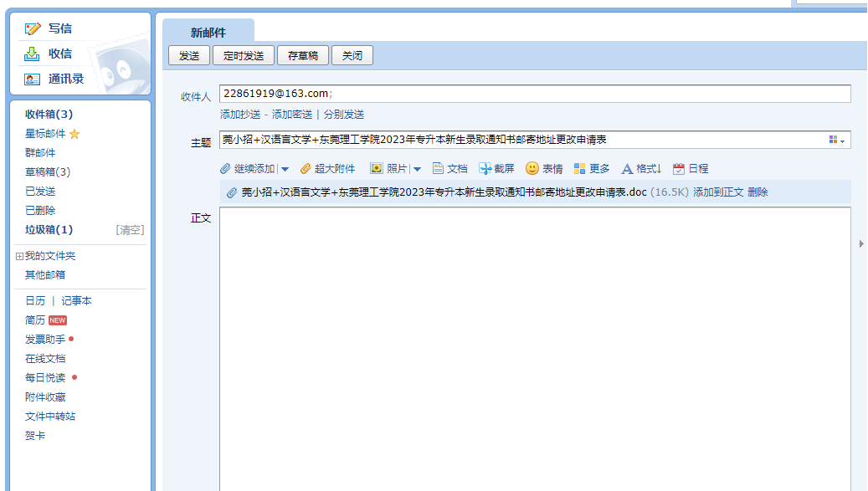Click the 收信 receive mail label
This screenshot has width=868, height=491.
pyautogui.click(x=59, y=54)
